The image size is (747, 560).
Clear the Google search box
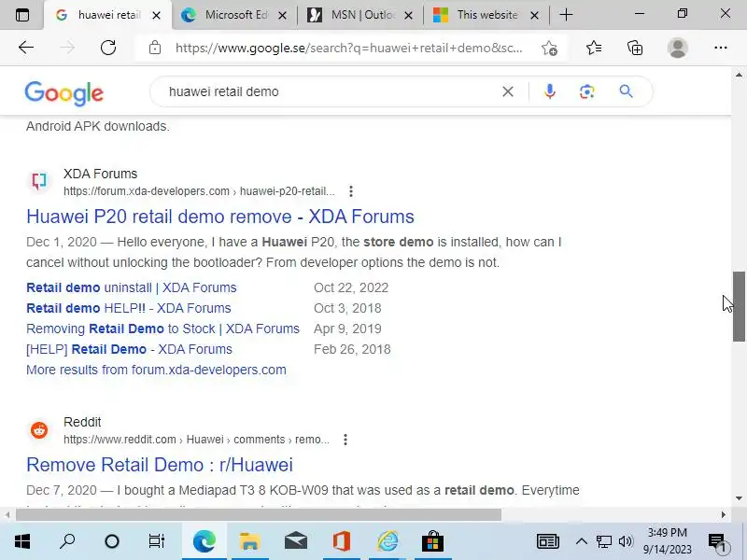pos(508,91)
